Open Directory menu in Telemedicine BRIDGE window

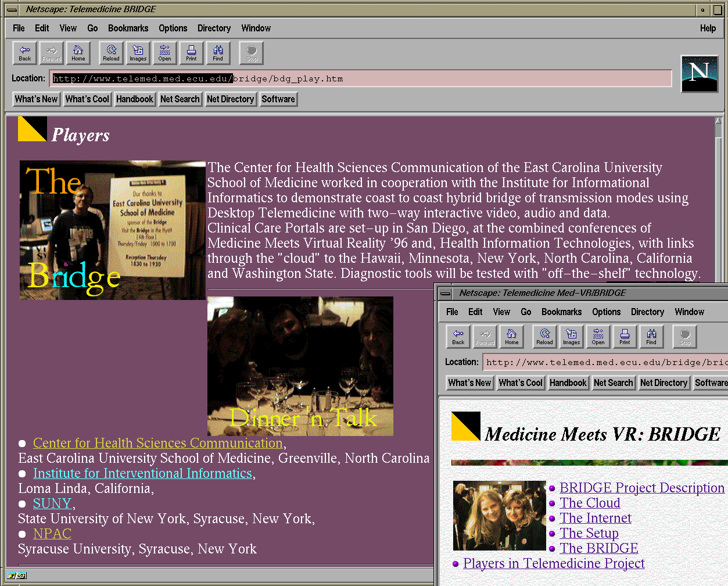pos(214,28)
